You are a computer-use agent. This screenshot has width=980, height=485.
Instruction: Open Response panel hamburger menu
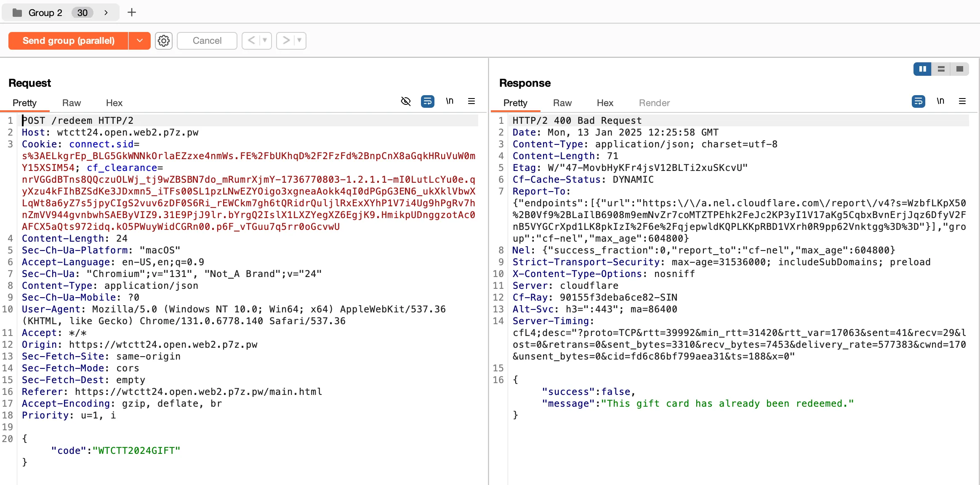click(962, 101)
